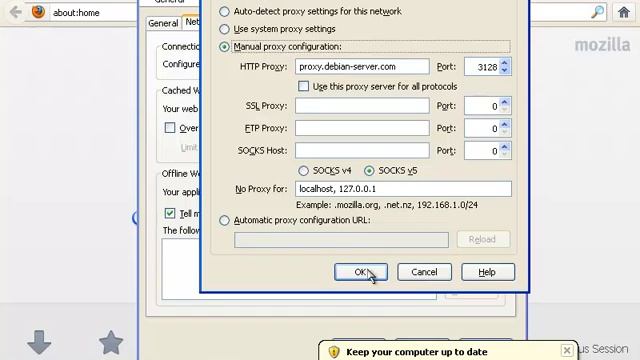This screenshot has height=360, width=640.
Task: Choose SOCKS v4 radio button
Action: pyautogui.click(x=303, y=171)
